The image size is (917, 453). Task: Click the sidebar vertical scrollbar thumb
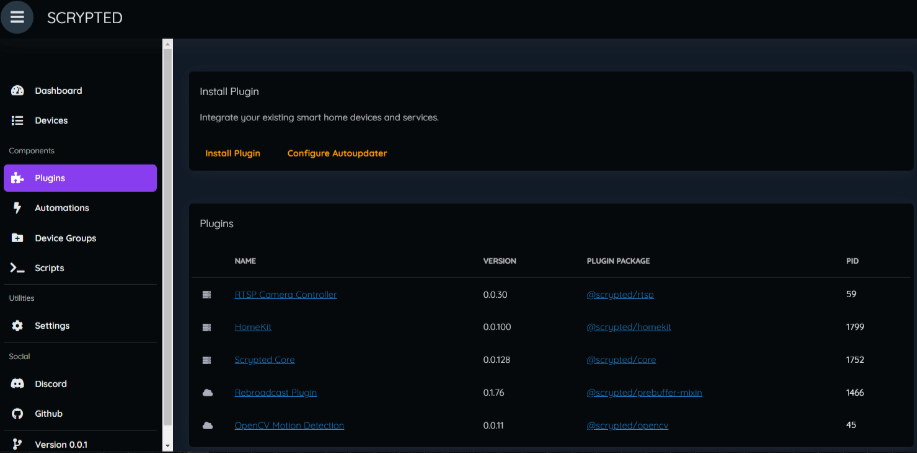tap(168, 237)
